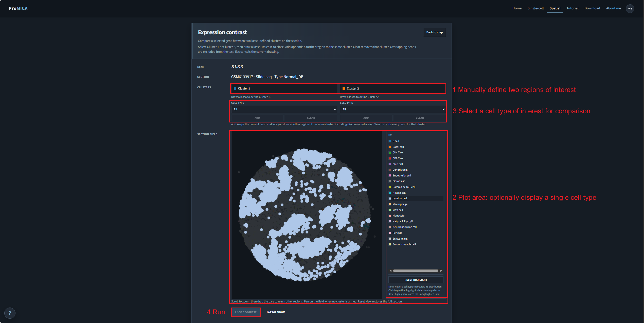Click the legend horizontal scrollbar thumb
The width and height of the screenshot is (644, 323).
[416, 271]
